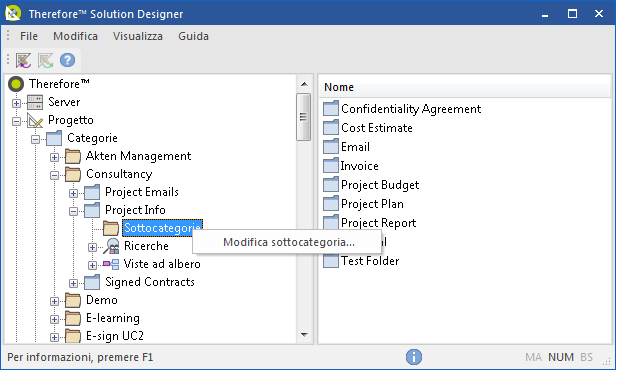
Task: Click the tree scrollbar down arrow
Action: coord(304,335)
